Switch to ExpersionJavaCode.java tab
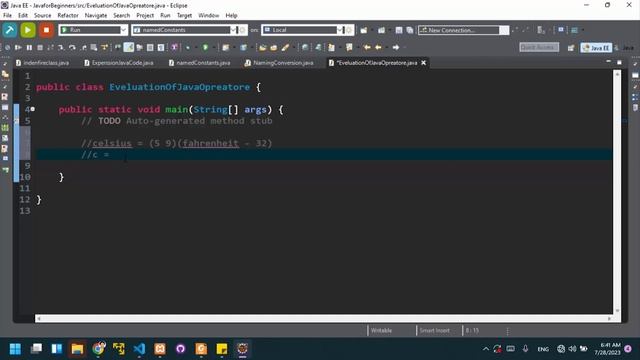 pyautogui.click(x=119, y=63)
